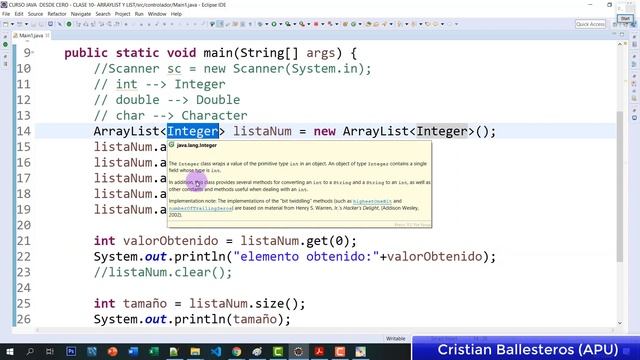
Task: Click the editor scroll up arrow
Action: coord(620,44)
